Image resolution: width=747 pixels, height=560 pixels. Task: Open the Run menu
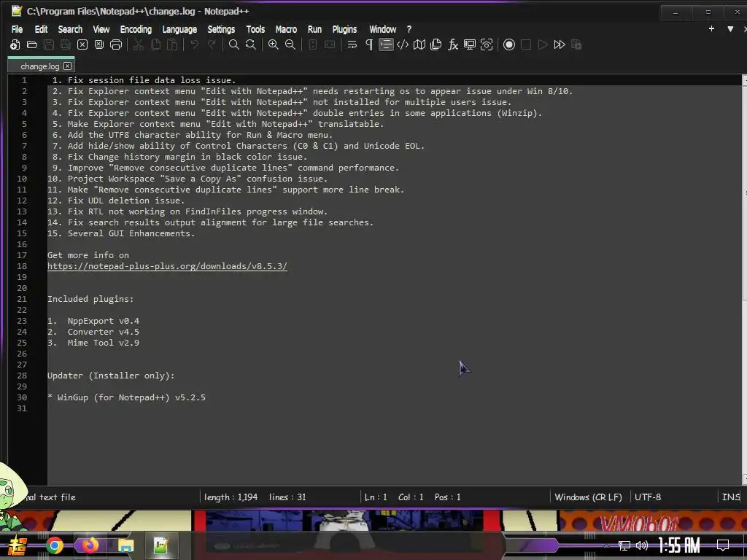tap(314, 29)
